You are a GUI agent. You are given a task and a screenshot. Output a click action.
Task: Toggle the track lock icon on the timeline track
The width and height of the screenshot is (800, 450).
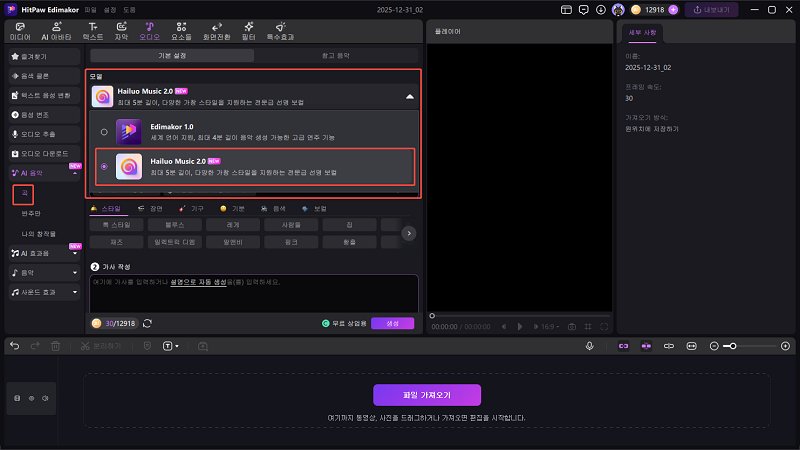pos(17,398)
